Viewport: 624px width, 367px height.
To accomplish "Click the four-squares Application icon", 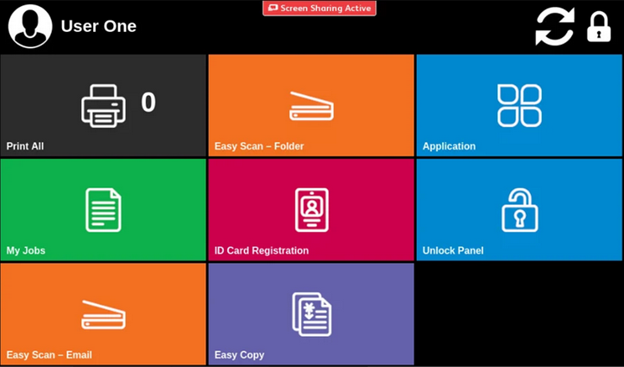I will (x=519, y=105).
